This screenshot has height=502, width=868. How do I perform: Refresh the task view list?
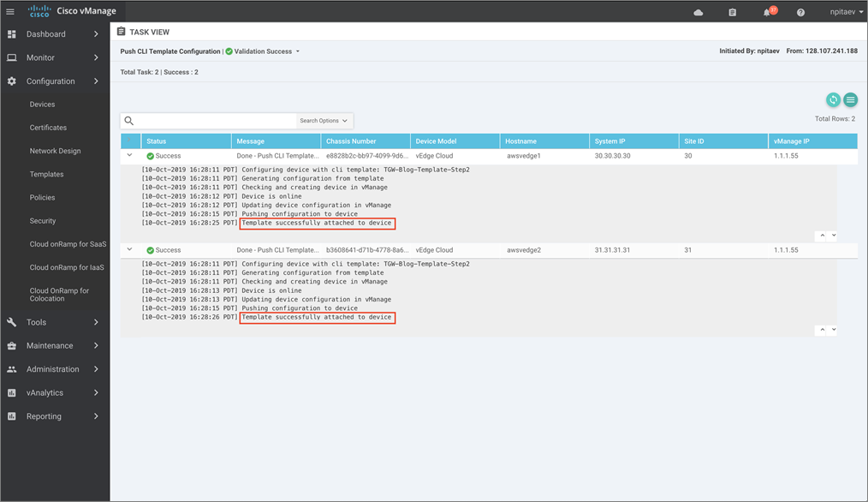point(833,99)
